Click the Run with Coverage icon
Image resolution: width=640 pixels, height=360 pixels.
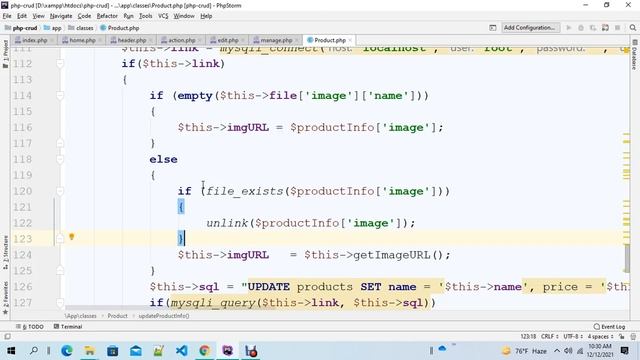tap(593, 28)
